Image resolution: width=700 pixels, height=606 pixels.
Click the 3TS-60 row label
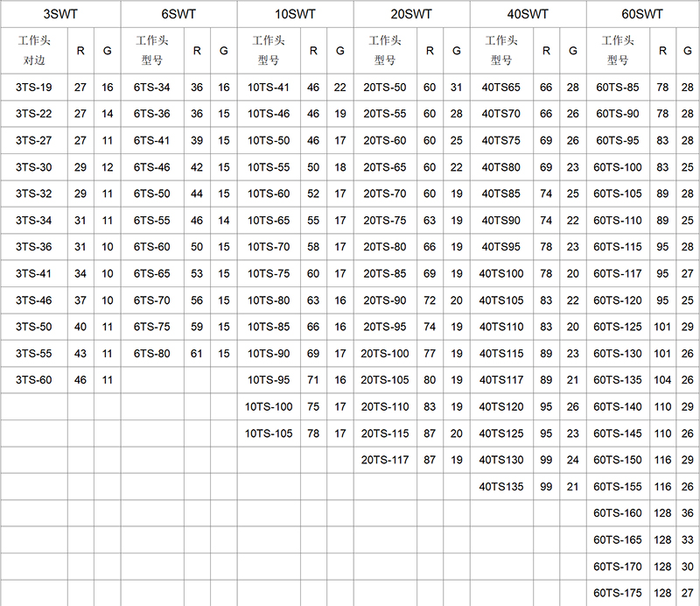34,380
